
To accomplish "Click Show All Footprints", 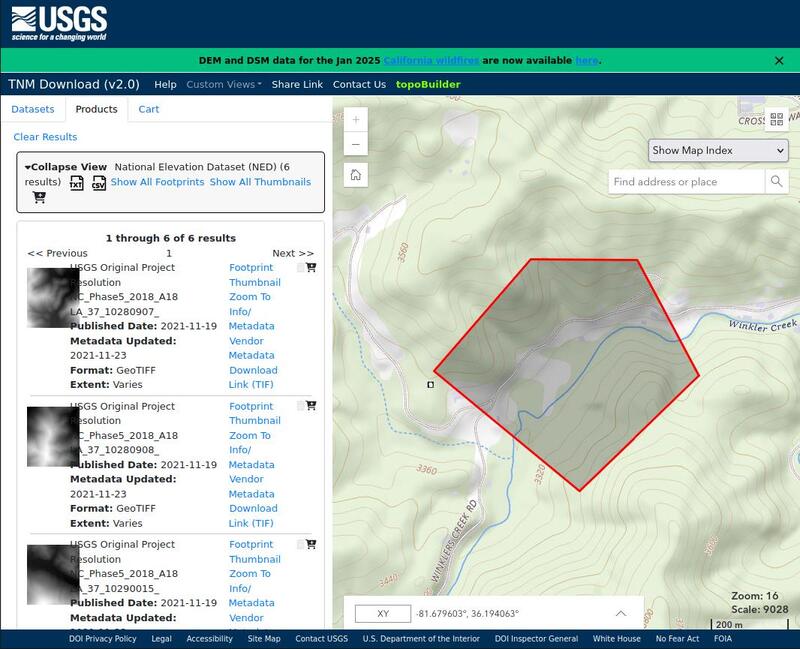I will coord(157,182).
